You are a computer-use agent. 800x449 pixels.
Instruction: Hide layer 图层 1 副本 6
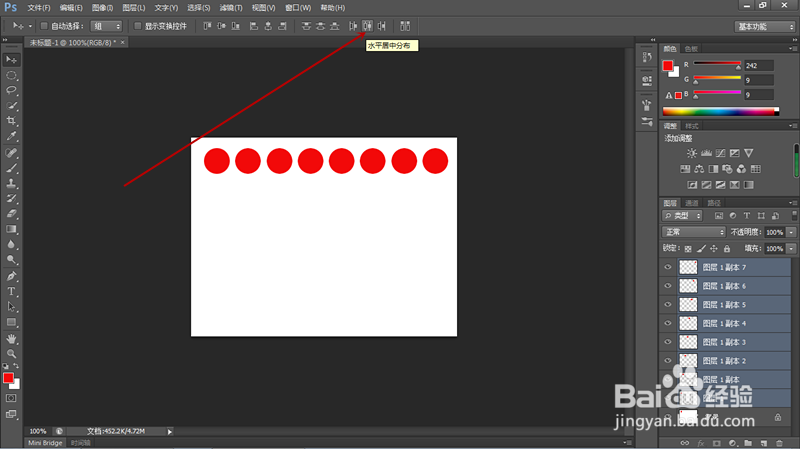tap(668, 286)
